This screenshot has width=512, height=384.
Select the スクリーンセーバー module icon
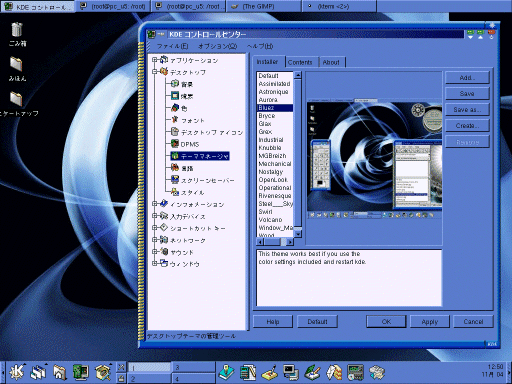[175, 180]
